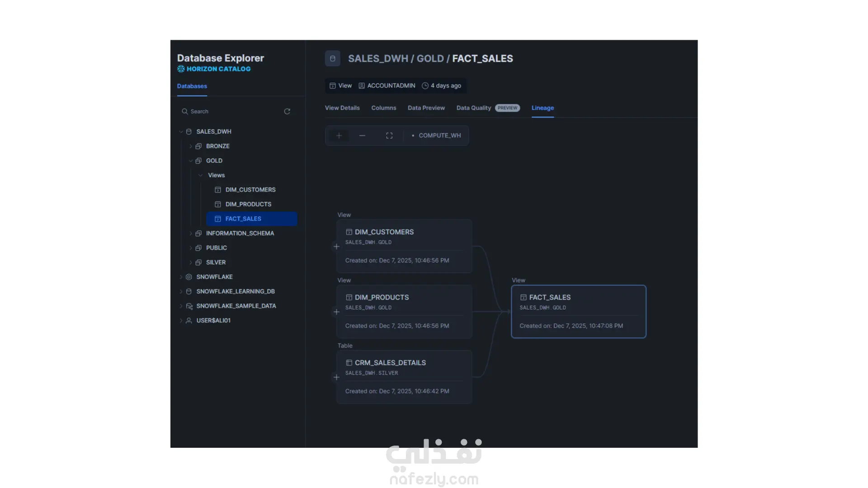Click the FACT_SALES lineage node card

tap(578, 311)
